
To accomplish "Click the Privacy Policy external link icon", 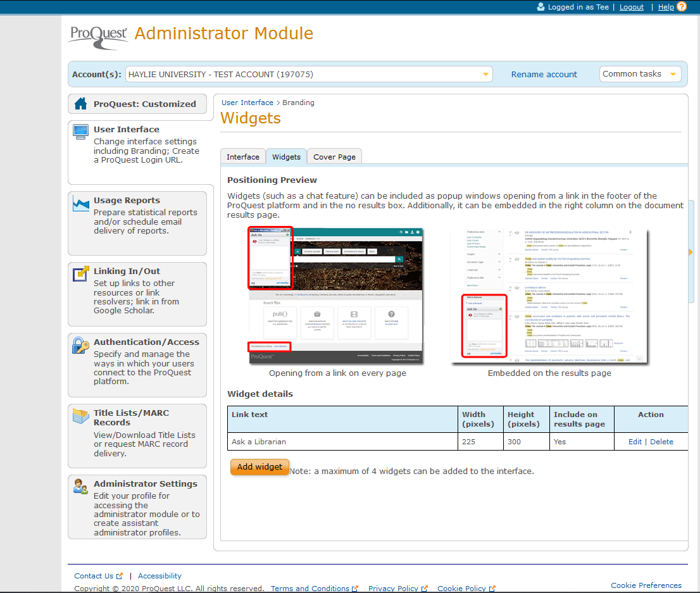I will (425, 589).
